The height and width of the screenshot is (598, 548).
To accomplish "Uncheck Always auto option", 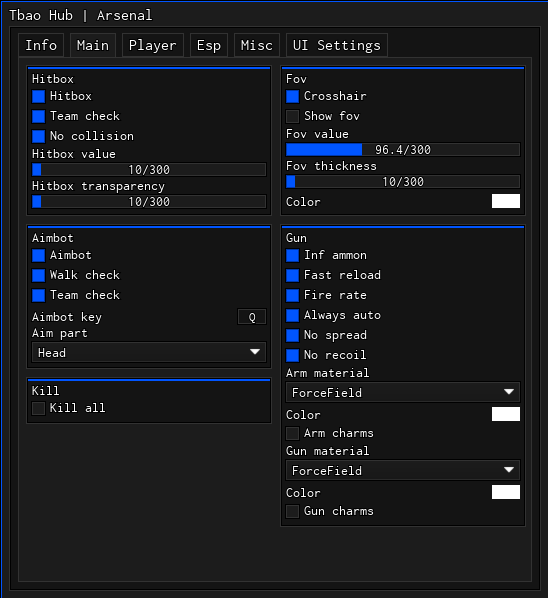I will (292, 315).
